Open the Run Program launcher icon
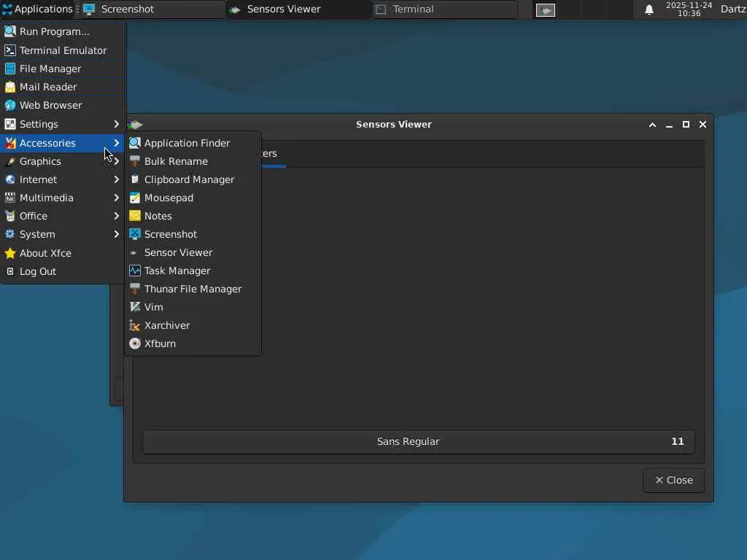This screenshot has width=747, height=560. point(10,31)
